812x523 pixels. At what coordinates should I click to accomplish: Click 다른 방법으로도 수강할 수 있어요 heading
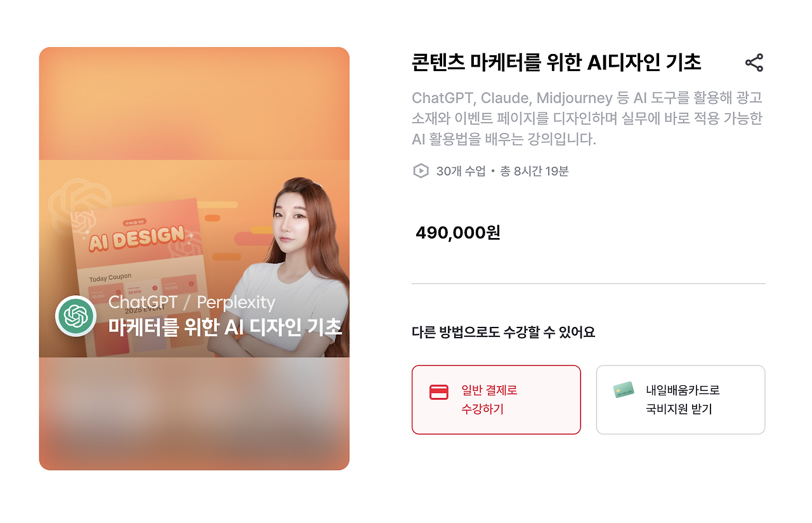click(503, 332)
